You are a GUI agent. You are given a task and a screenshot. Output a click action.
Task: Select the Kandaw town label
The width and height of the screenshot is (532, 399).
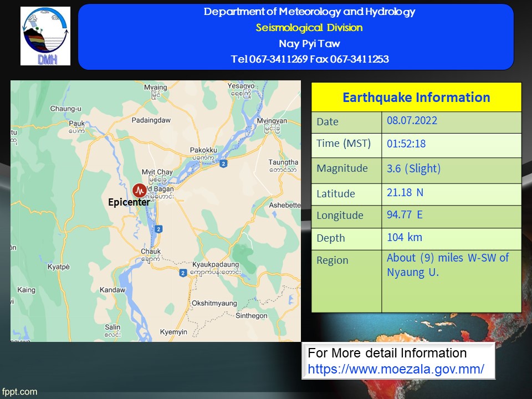click(x=112, y=290)
